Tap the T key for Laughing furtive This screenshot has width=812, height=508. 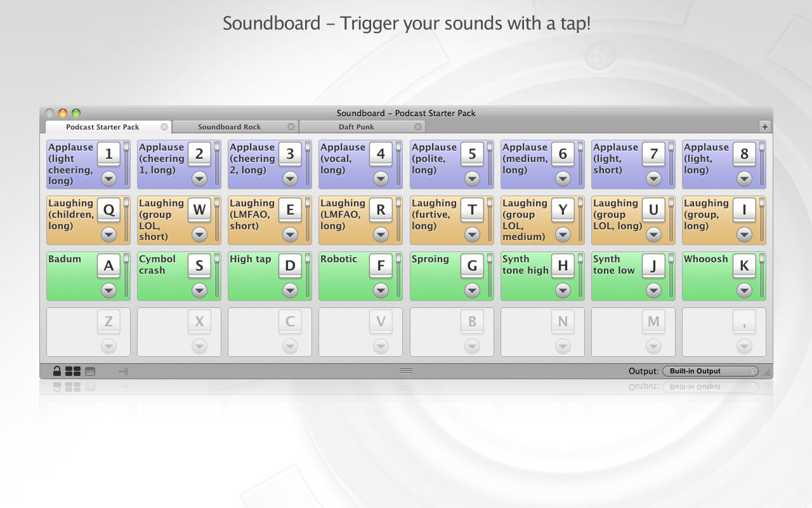click(x=472, y=210)
